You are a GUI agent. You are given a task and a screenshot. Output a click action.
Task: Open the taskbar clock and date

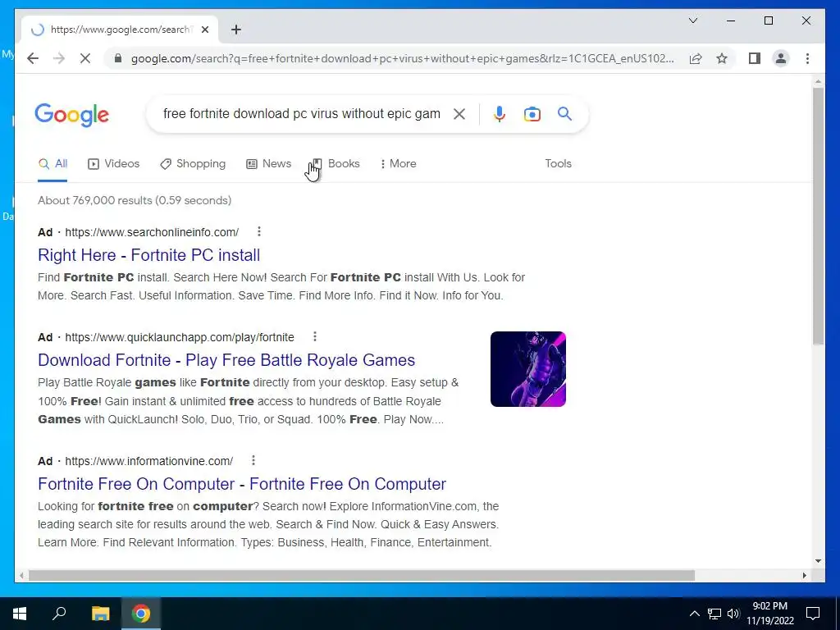point(770,614)
